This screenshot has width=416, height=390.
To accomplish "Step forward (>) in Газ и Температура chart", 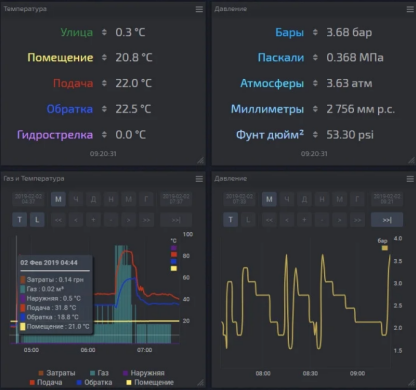I will (x=129, y=220).
